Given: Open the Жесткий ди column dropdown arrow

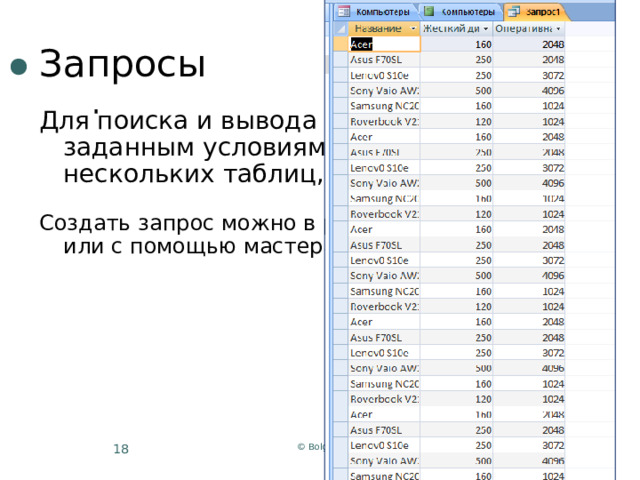Looking at the screenshot, I should [x=486, y=29].
